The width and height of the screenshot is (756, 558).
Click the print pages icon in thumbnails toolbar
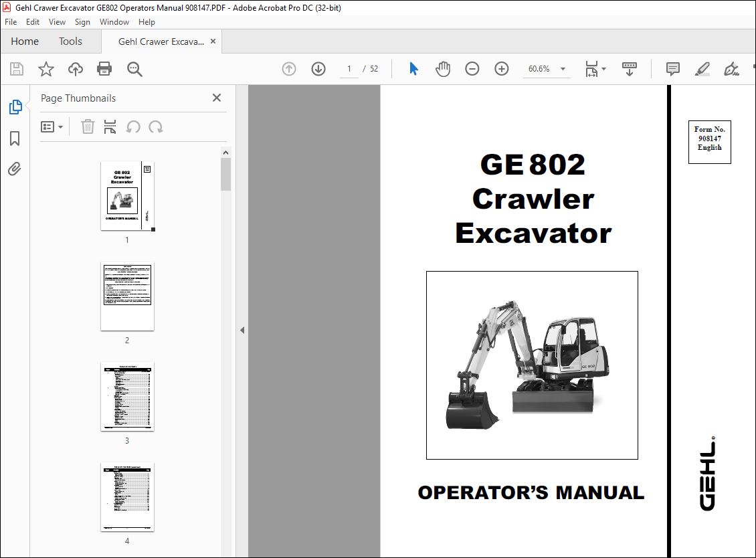[110, 127]
